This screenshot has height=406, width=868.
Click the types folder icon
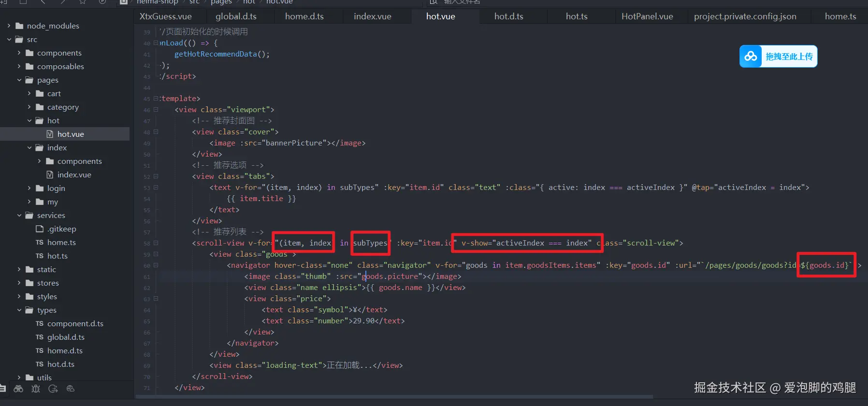pos(29,310)
